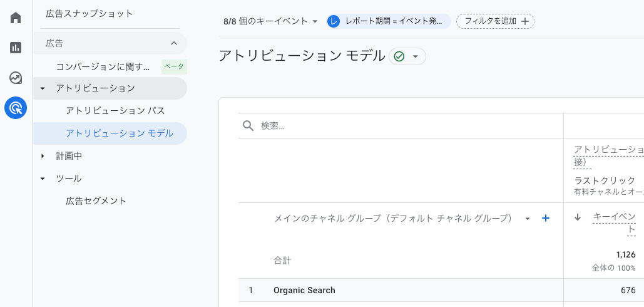This screenshot has height=307, width=644.
Task: Click the 1,126 total value
Action: tap(626, 254)
